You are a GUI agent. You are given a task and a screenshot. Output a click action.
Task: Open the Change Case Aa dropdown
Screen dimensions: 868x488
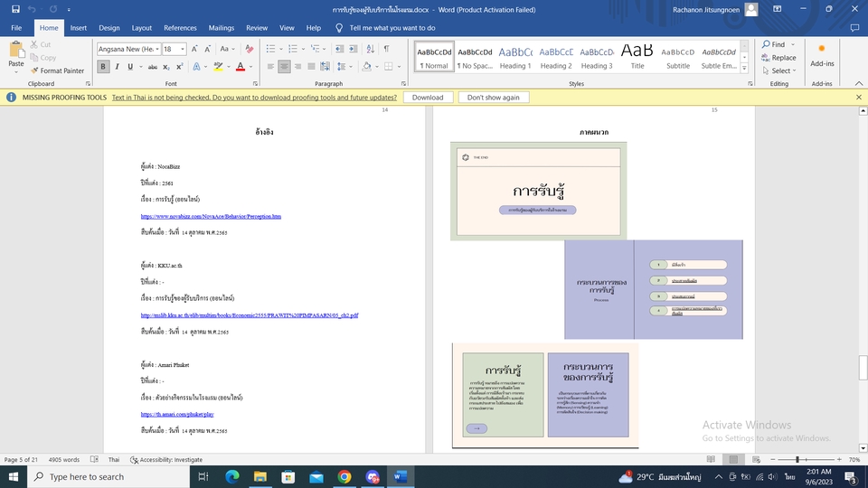pos(227,49)
